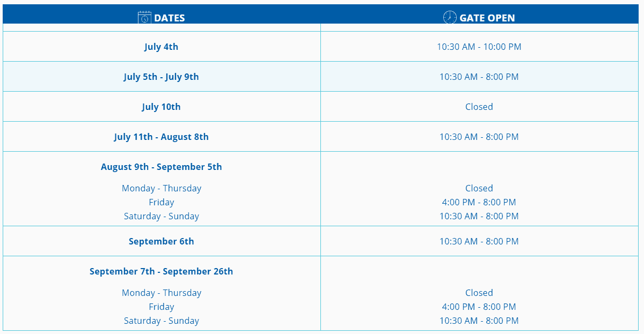Image resolution: width=644 pixels, height=334 pixels.
Task: Click Monday - Thursday under August 9th section
Action: coord(162,188)
